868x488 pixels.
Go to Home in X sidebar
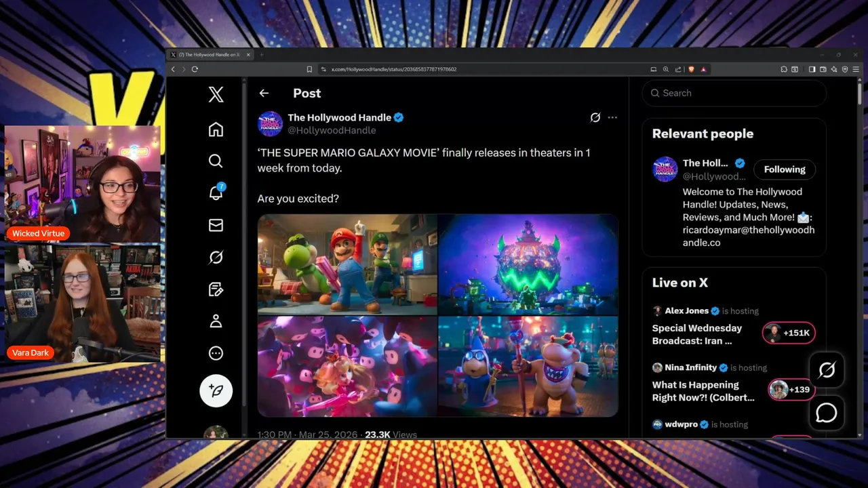[216, 129]
